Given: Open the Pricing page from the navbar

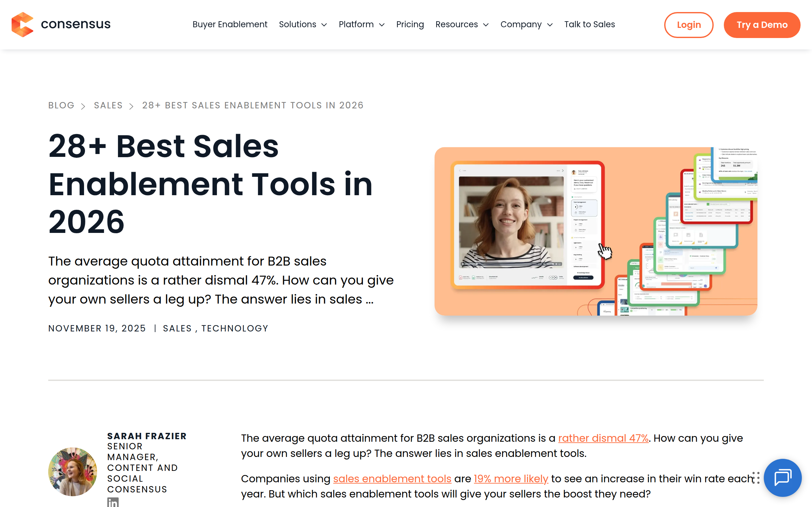Looking at the screenshot, I should click(x=410, y=24).
